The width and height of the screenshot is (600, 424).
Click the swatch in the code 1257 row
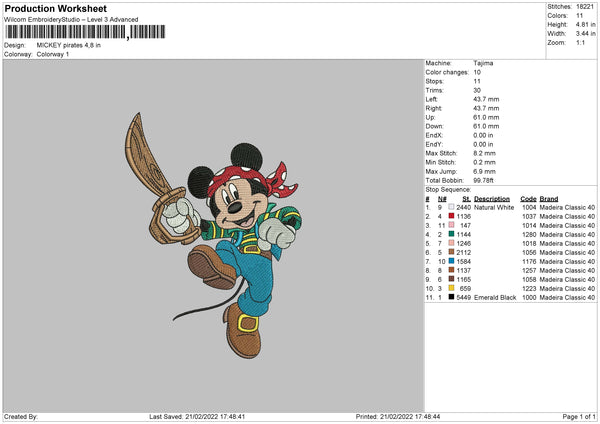(451, 270)
